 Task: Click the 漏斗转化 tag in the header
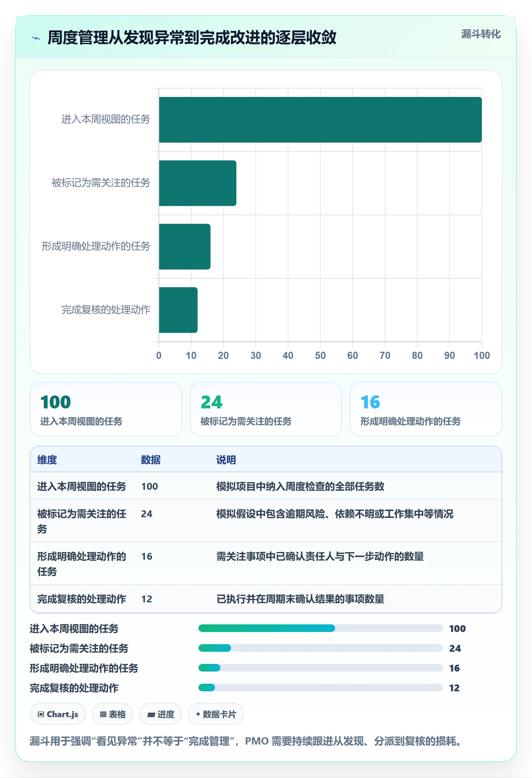481,34
